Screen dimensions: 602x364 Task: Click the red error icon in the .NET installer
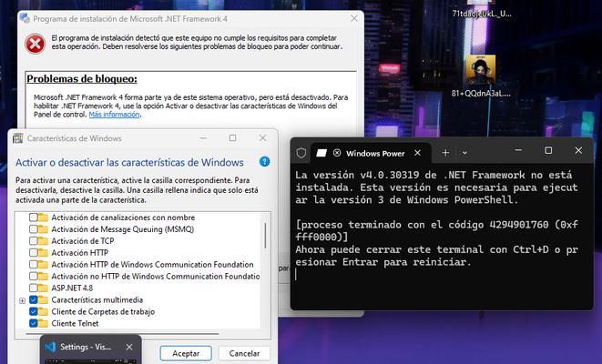36,44
